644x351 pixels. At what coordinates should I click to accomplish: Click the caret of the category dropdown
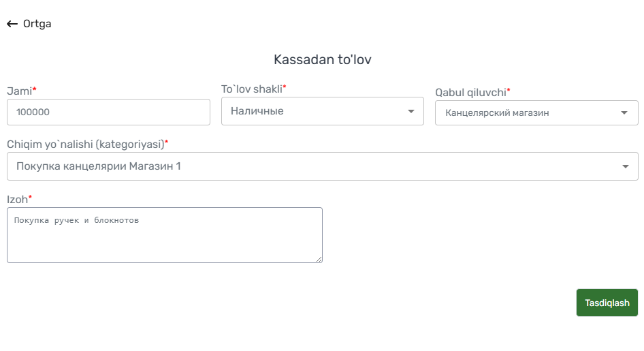click(625, 166)
